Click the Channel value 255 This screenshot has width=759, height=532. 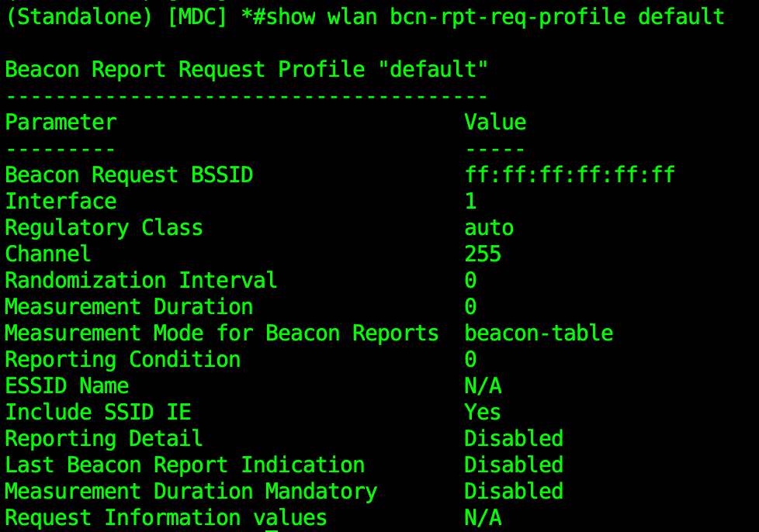pos(483,254)
